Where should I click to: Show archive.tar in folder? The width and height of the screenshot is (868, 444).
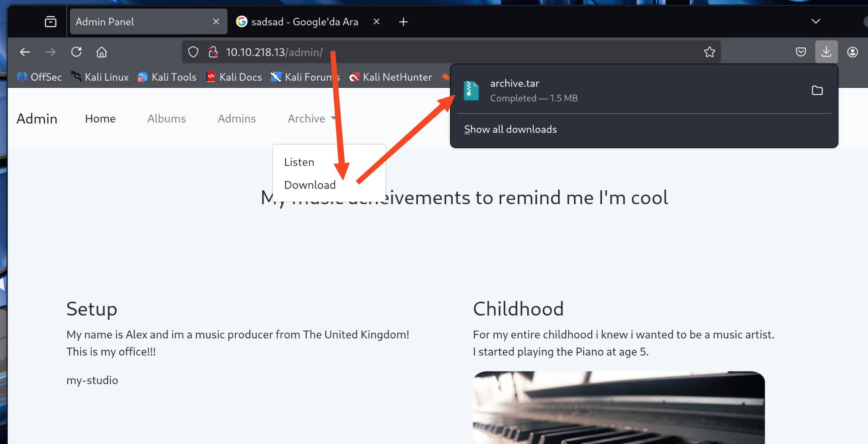pyautogui.click(x=817, y=90)
